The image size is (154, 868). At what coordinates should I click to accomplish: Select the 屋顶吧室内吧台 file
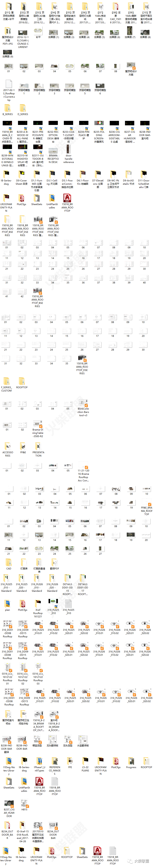(8, 718)
